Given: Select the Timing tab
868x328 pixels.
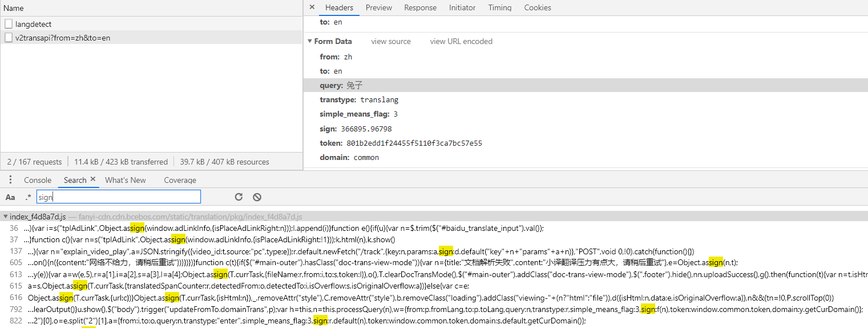Looking at the screenshot, I should (499, 7).
